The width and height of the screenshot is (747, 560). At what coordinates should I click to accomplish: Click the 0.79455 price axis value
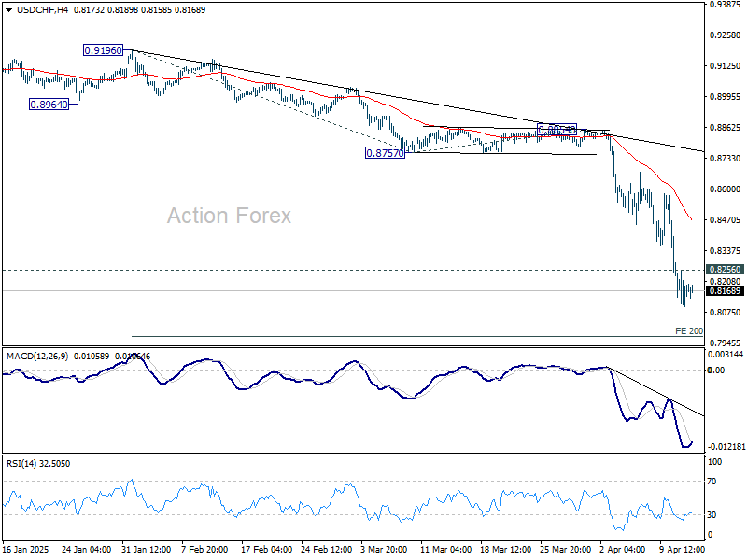(725, 343)
